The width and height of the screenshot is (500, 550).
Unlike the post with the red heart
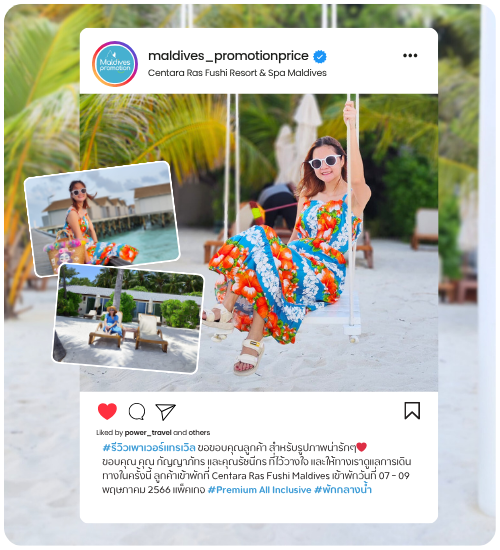(x=107, y=411)
